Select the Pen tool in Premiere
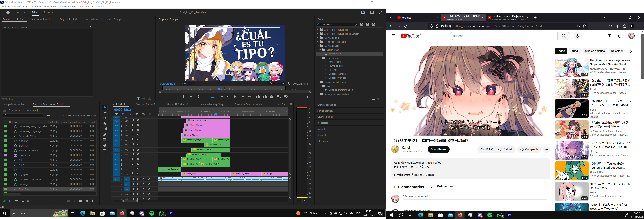 tap(105, 134)
